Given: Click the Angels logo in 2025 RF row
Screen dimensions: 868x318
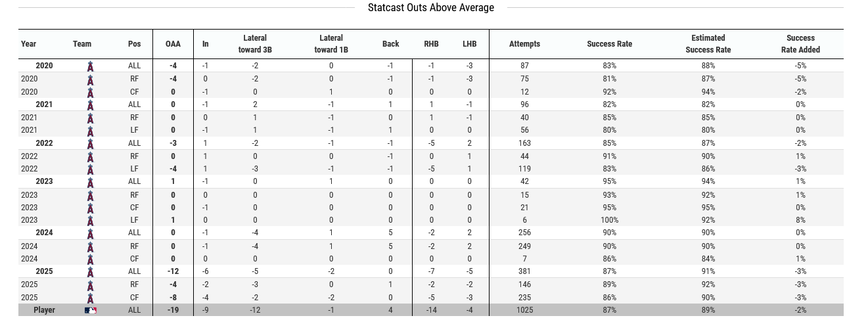Looking at the screenshot, I should tap(91, 285).
